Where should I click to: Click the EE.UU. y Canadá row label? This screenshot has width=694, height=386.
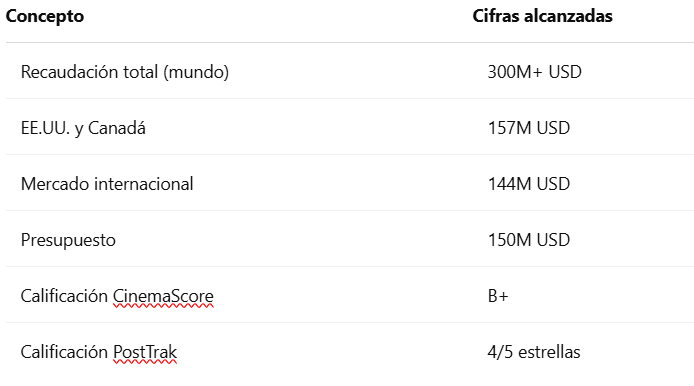(x=83, y=128)
